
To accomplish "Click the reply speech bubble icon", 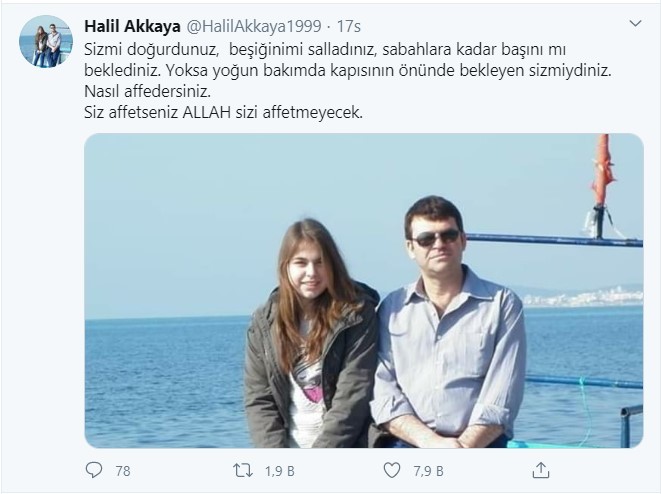I will [x=94, y=470].
